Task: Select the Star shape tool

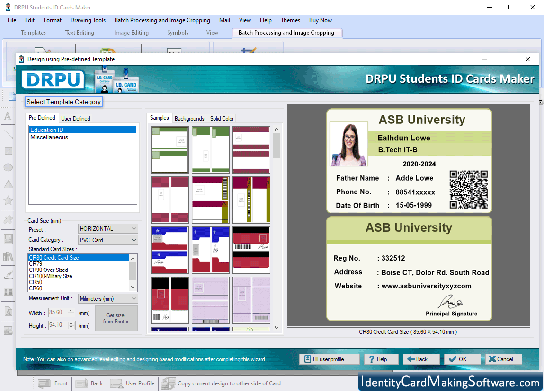Action: click(9, 200)
